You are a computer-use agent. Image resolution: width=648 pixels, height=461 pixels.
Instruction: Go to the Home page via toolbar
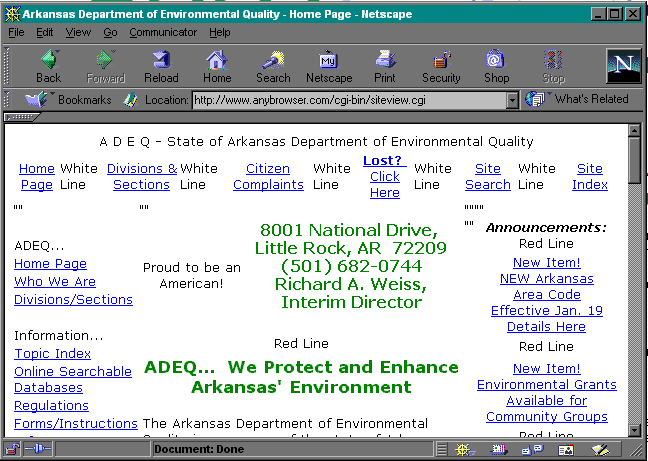(x=217, y=66)
